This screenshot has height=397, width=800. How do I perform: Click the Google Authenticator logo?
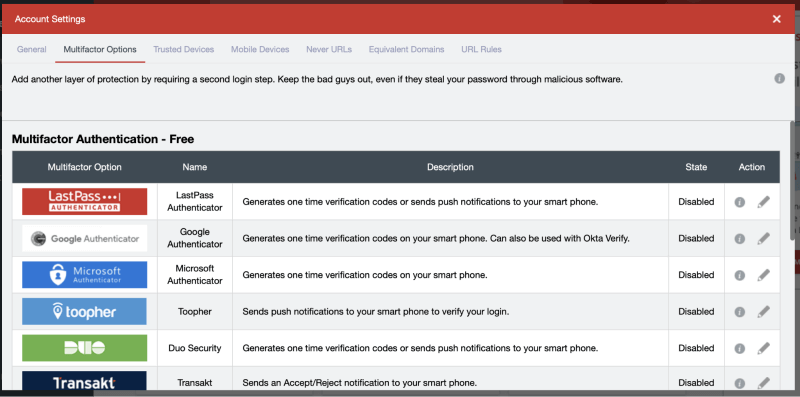85,238
